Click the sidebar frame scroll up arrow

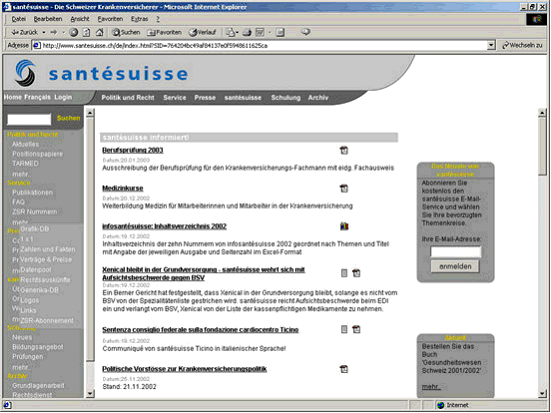point(90,113)
